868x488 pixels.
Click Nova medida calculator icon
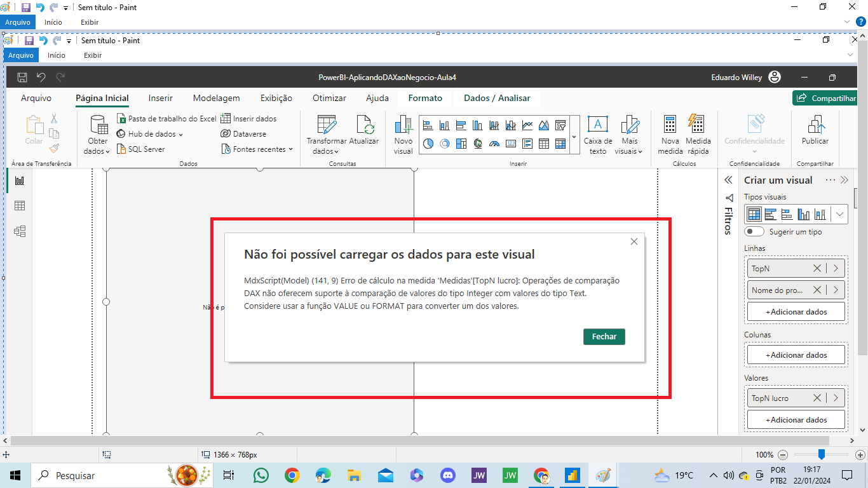670,124
